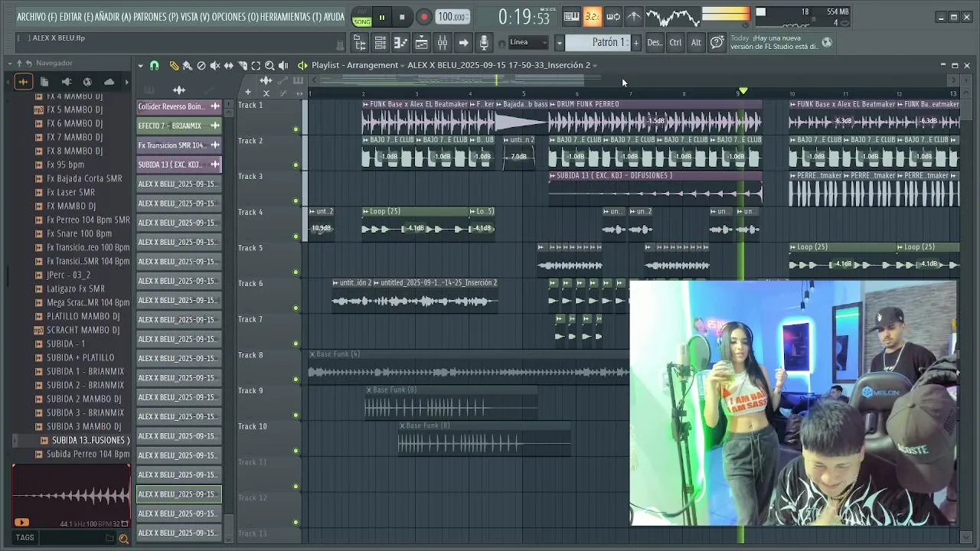Mute Track 4 with its green light
Image resolution: width=980 pixels, height=551 pixels.
pos(296,236)
